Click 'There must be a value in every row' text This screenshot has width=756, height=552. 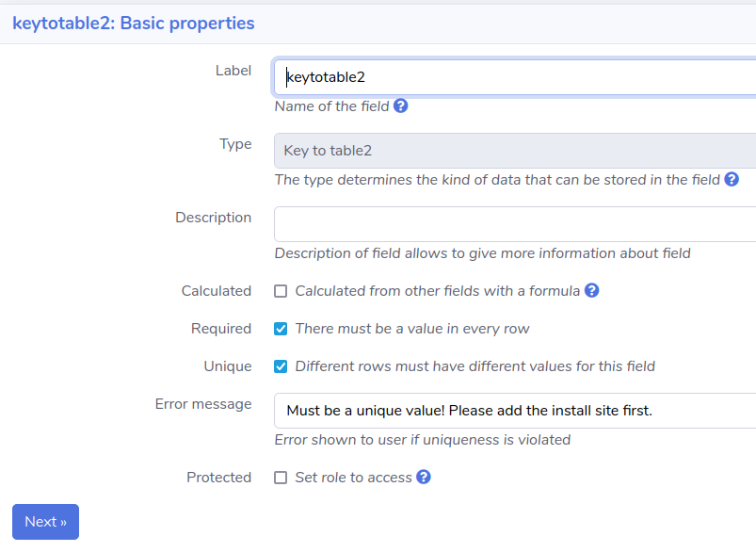pyautogui.click(x=412, y=329)
